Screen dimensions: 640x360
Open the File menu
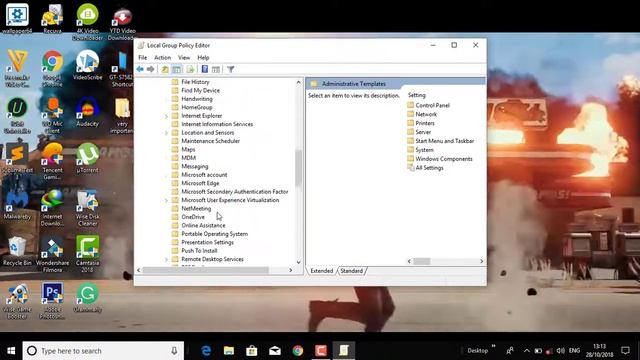[142, 58]
